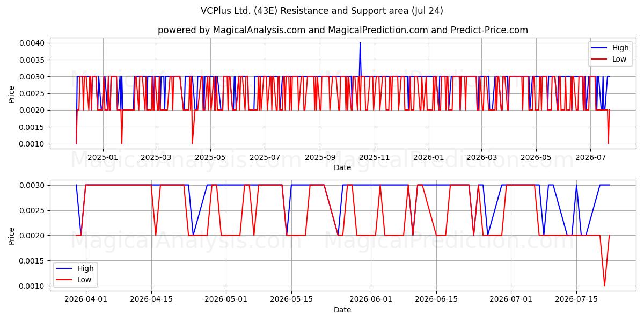644x322 pixels.
Task: Click the bottom chart Date axis label
Action: click(342, 310)
